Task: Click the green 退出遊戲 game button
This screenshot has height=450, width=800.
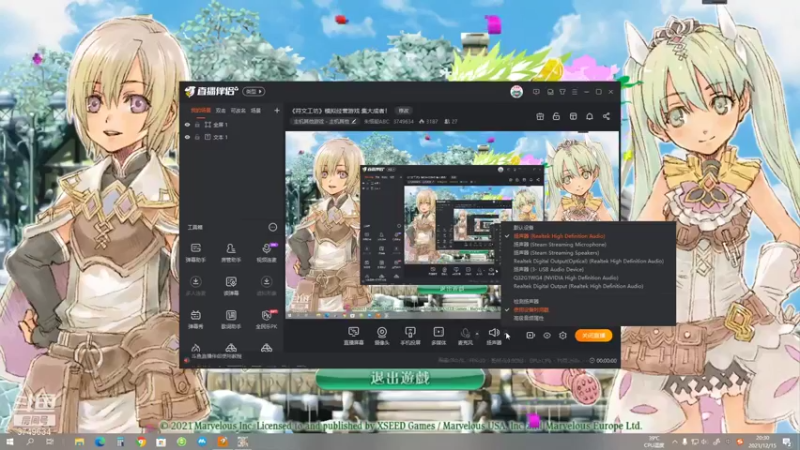Action: point(400,379)
